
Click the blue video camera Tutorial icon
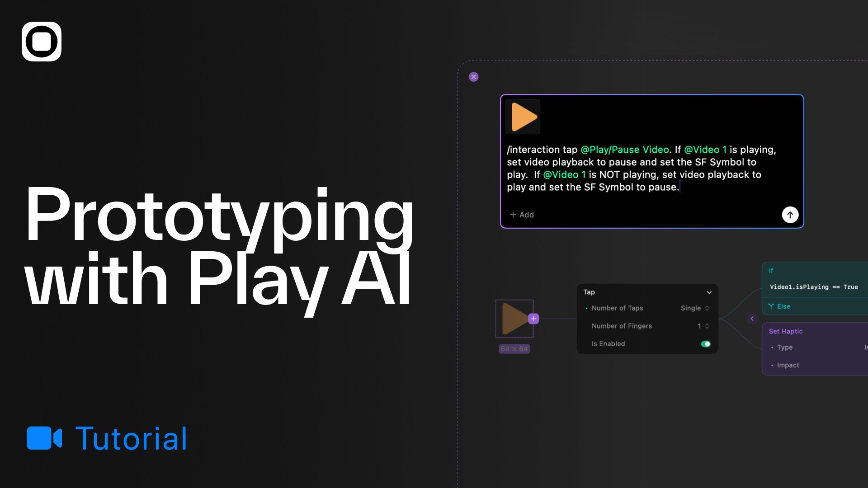pyautogui.click(x=44, y=438)
